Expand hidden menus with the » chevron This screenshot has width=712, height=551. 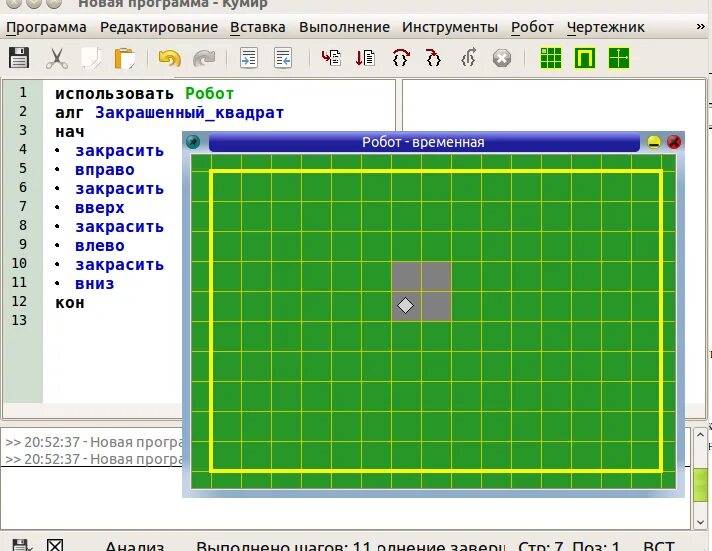coord(701,27)
